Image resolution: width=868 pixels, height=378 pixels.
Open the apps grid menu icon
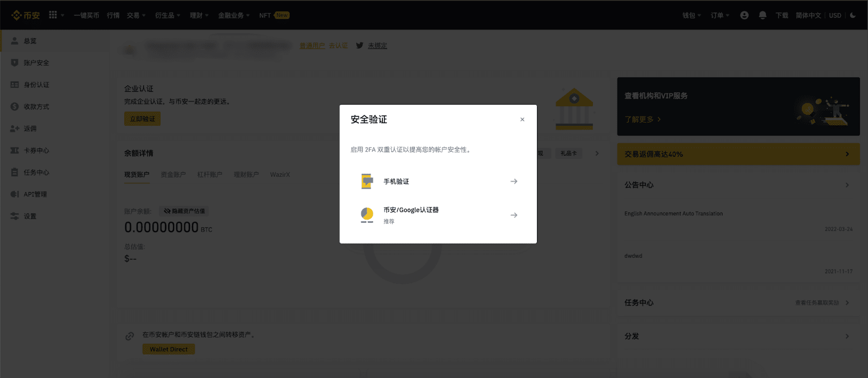click(53, 15)
